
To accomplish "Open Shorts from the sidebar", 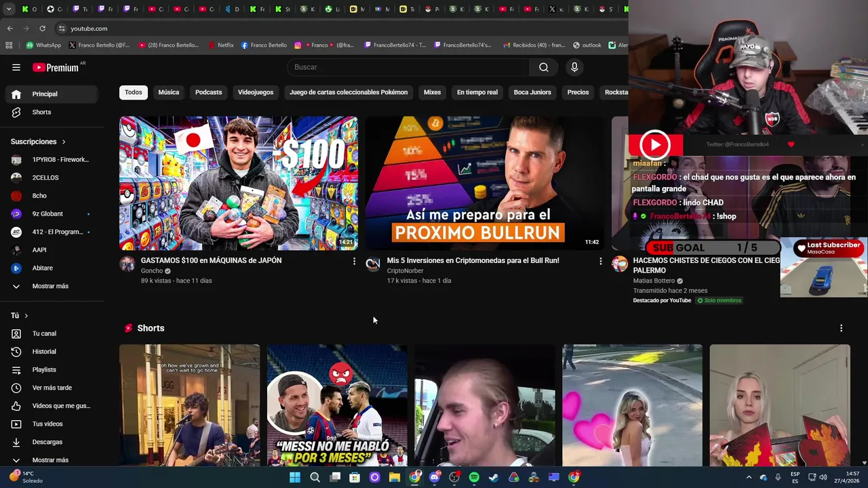I will (52, 112).
